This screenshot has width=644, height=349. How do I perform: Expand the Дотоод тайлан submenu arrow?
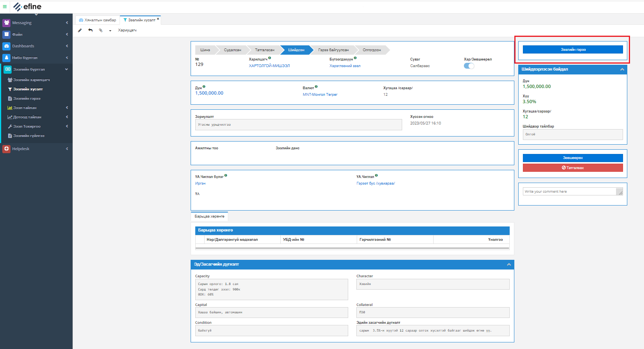click(x=67, y=117)
